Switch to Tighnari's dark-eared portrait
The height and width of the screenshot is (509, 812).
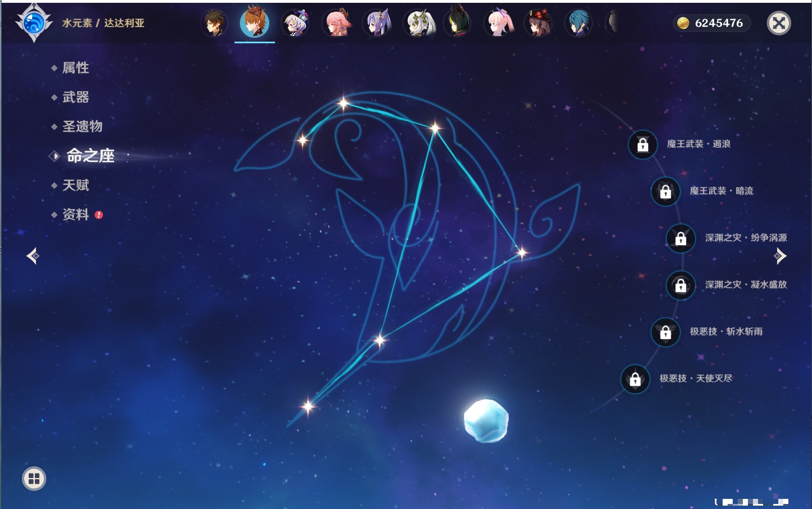pos(458,23)
